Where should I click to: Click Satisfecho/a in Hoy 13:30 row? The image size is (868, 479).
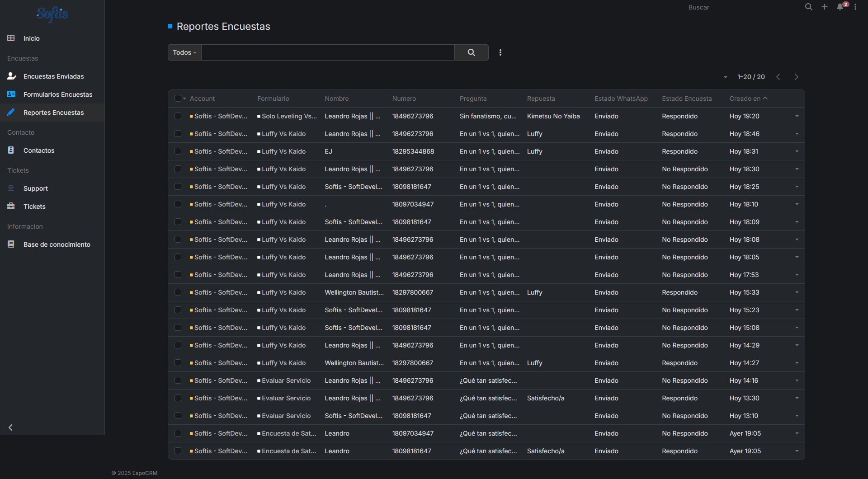546,398
